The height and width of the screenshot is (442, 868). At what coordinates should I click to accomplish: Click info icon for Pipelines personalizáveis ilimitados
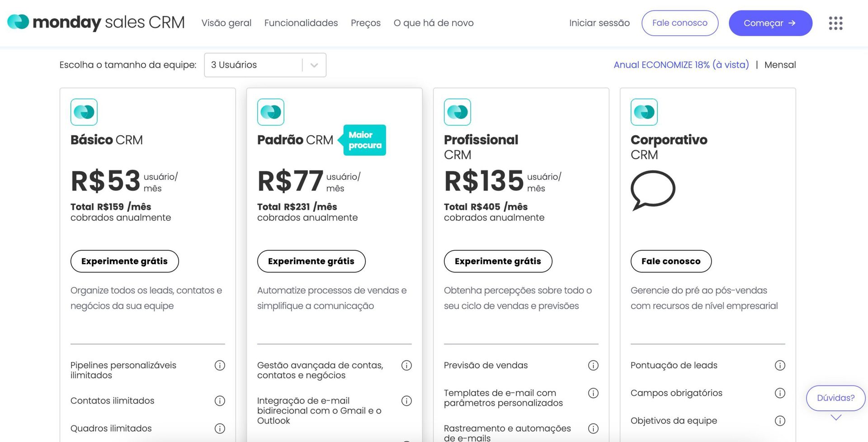(220, 366)
